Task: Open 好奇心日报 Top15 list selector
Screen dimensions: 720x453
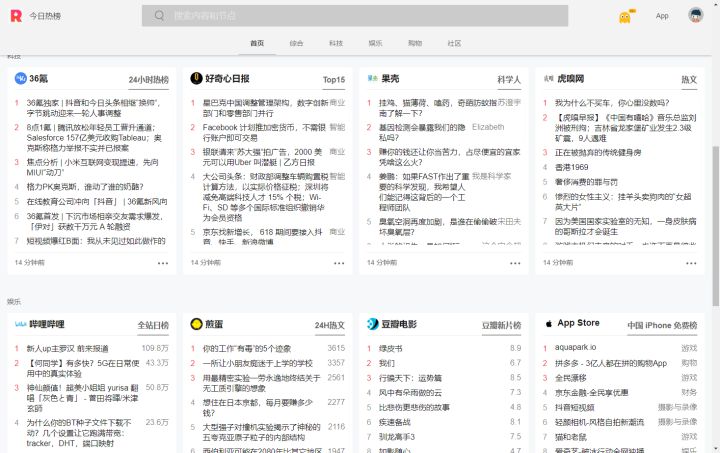Action: [334, 79]
